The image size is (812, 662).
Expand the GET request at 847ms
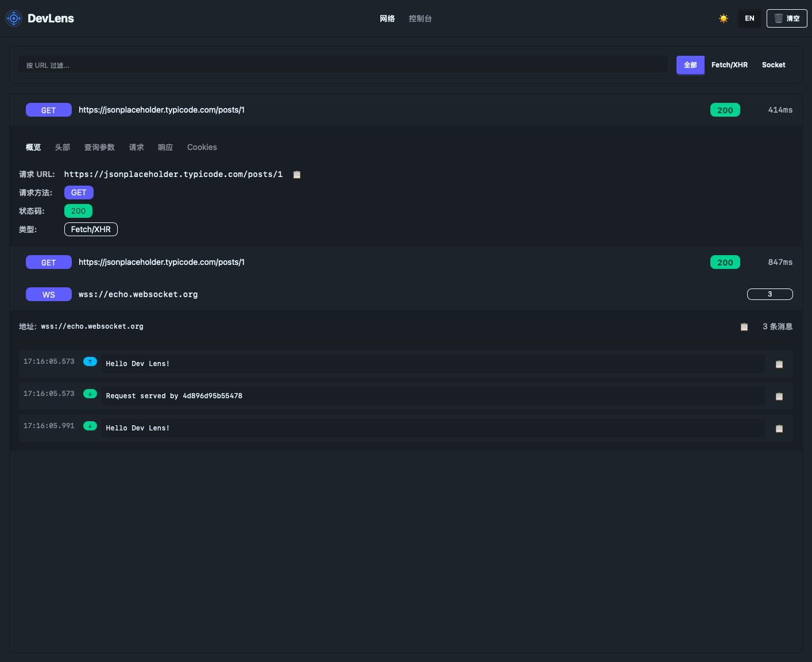tap(406, 262)
